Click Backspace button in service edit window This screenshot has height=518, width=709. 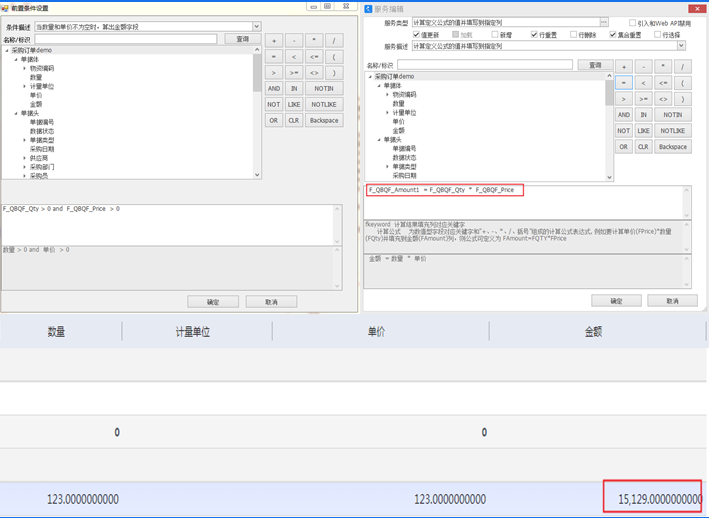(x=673, y=147)
